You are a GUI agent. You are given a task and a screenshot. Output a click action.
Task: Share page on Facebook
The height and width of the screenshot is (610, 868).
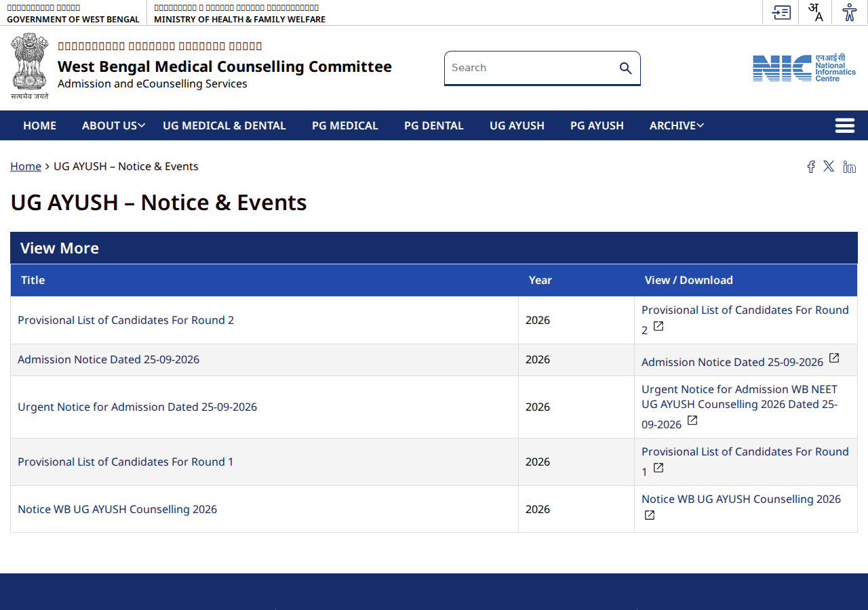click(x=810, y=167)
